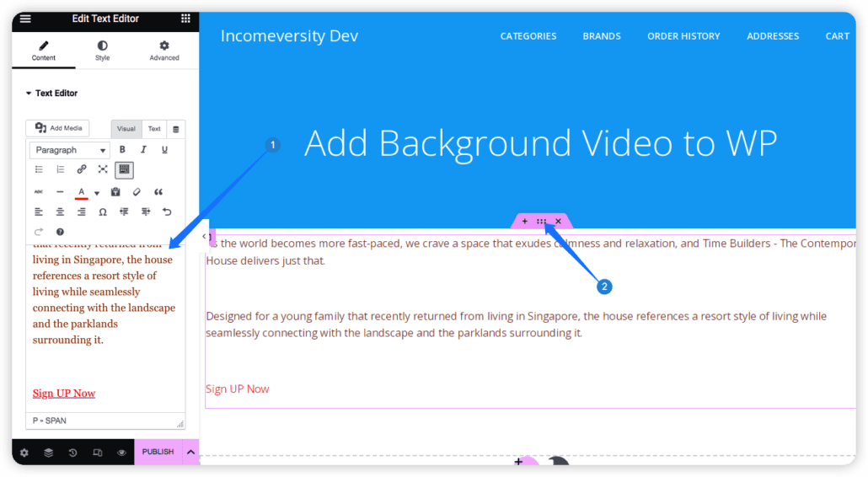Toggle italic formatting

coord(143,149)
